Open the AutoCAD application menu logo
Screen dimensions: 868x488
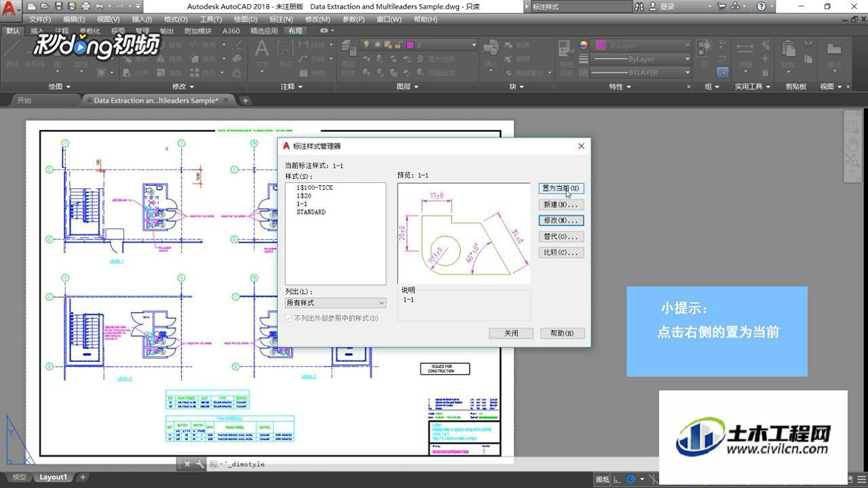coord(10,12)
